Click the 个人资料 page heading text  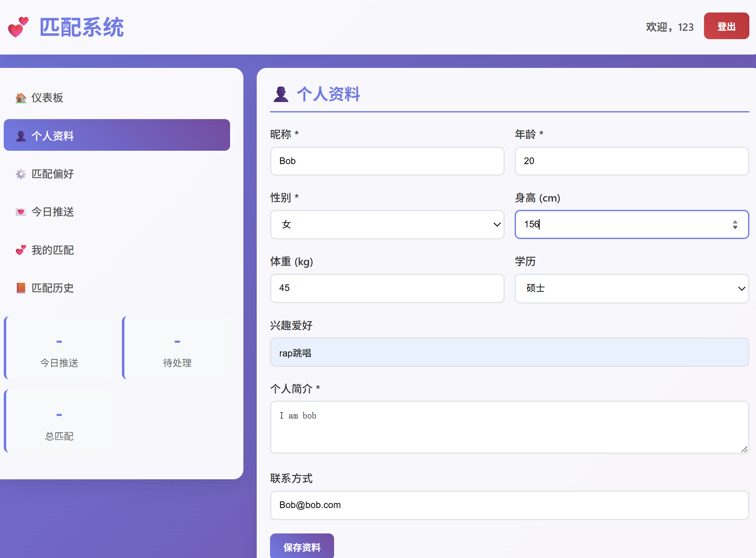pos(328,94)
